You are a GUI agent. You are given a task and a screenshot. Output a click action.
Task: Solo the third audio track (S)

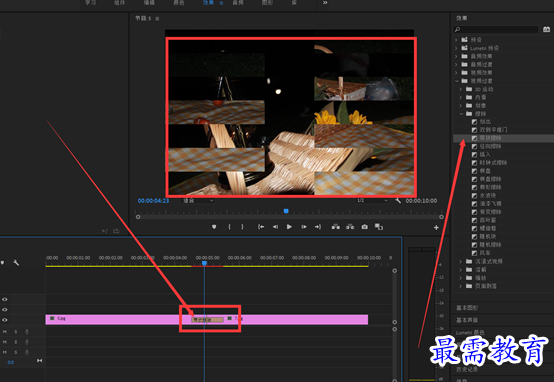click(x=16, y=352)
